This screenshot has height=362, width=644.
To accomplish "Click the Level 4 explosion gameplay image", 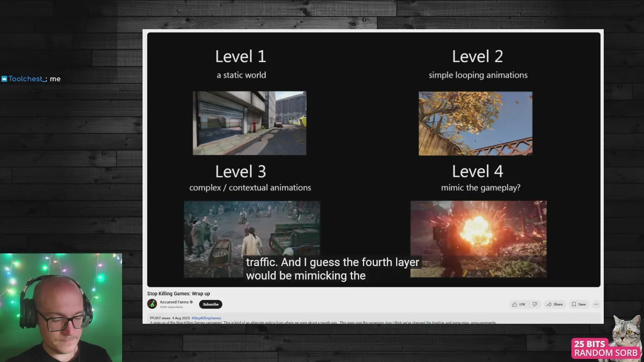I will (x=478, y=239).
